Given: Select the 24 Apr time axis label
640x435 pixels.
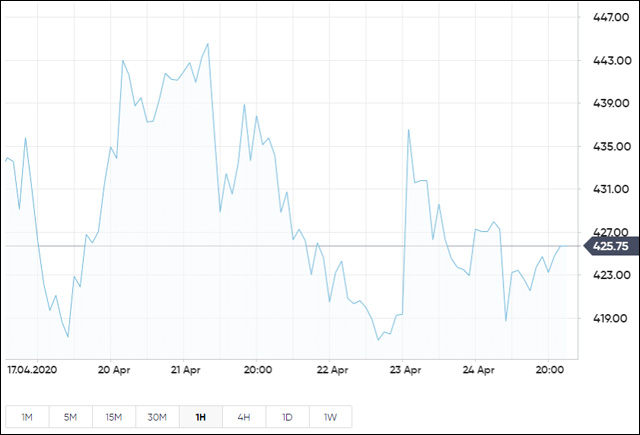Looking at the screenshot, I should tap(479, 369).
